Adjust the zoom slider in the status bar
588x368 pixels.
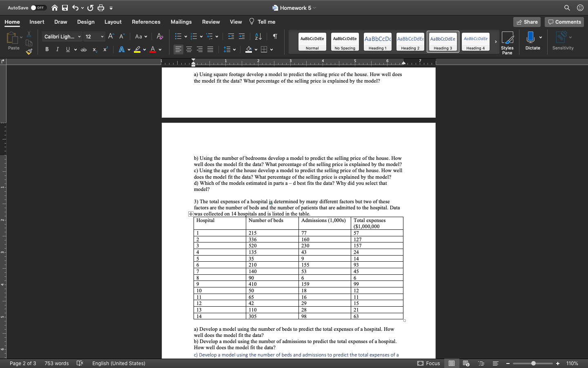533,363
